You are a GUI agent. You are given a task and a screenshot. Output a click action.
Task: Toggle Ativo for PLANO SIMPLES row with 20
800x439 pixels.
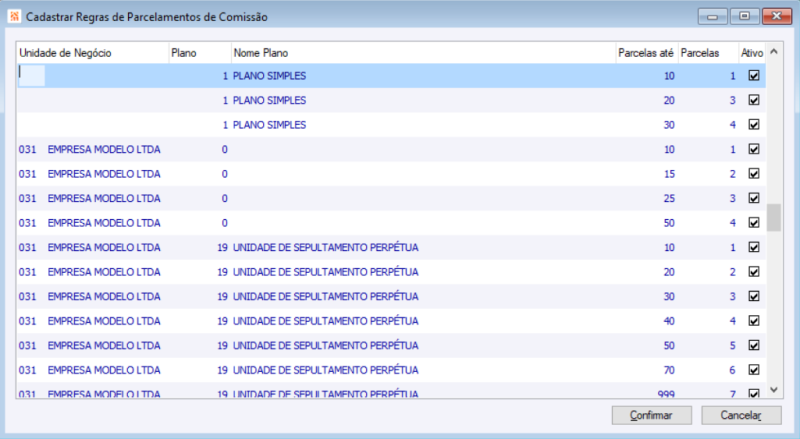click(x=754, y=100)
